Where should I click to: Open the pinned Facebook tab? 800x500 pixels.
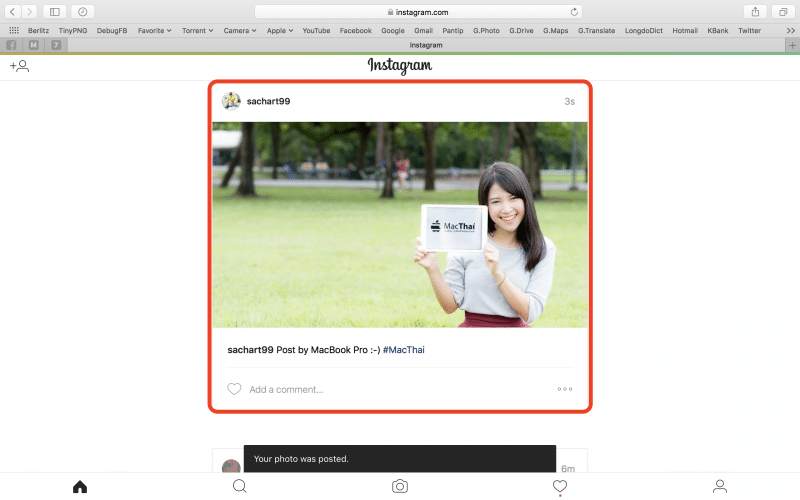tap(11, 45)
